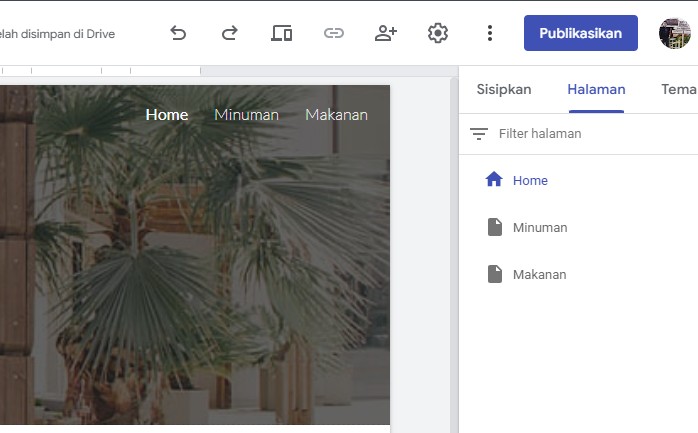
Task: Click the editor canvas vertical scrollbar
Action: pyautogui.click(x=454, y=255)
